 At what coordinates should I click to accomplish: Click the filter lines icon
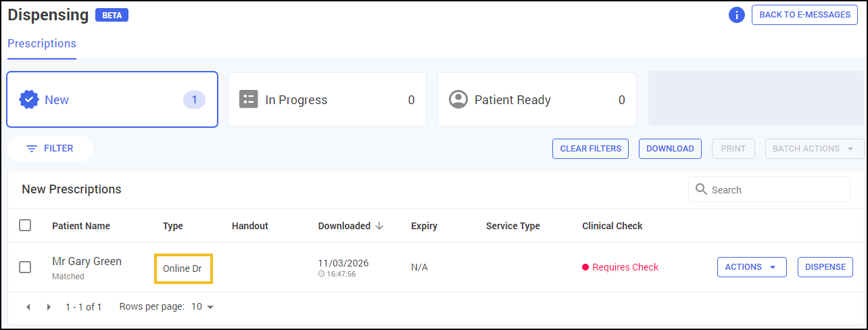31,149
